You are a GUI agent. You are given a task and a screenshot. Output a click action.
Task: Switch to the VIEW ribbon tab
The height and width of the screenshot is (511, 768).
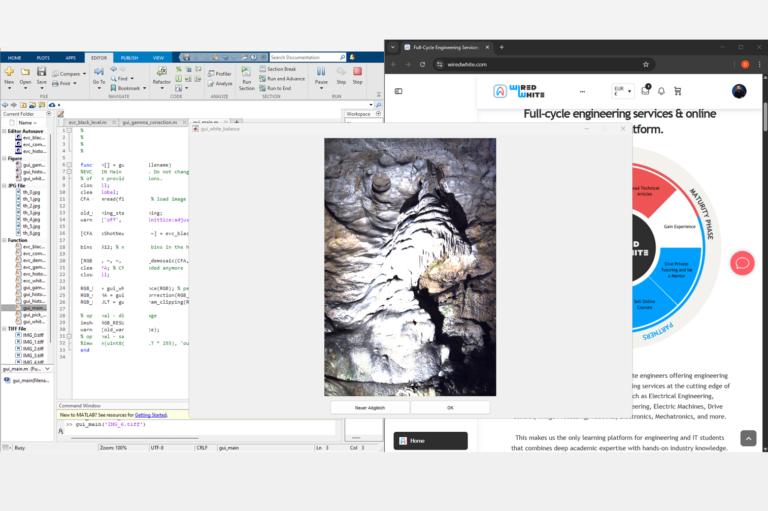point(158,58)
